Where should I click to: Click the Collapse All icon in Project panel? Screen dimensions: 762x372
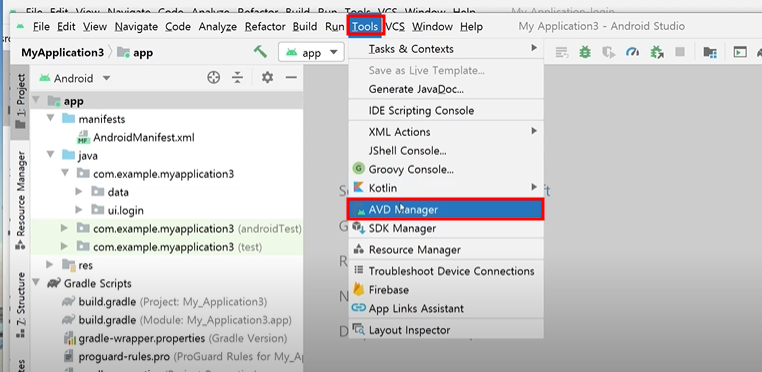[237, 77]
